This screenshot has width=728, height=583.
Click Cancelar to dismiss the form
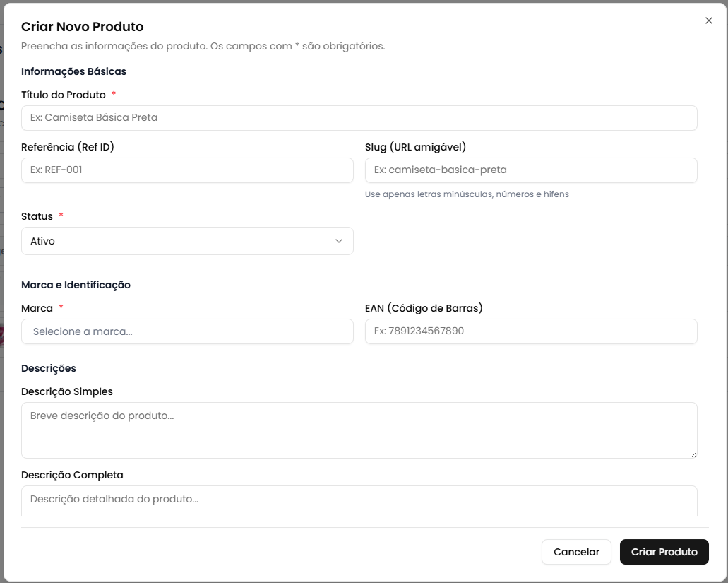[x=576, y=552]
